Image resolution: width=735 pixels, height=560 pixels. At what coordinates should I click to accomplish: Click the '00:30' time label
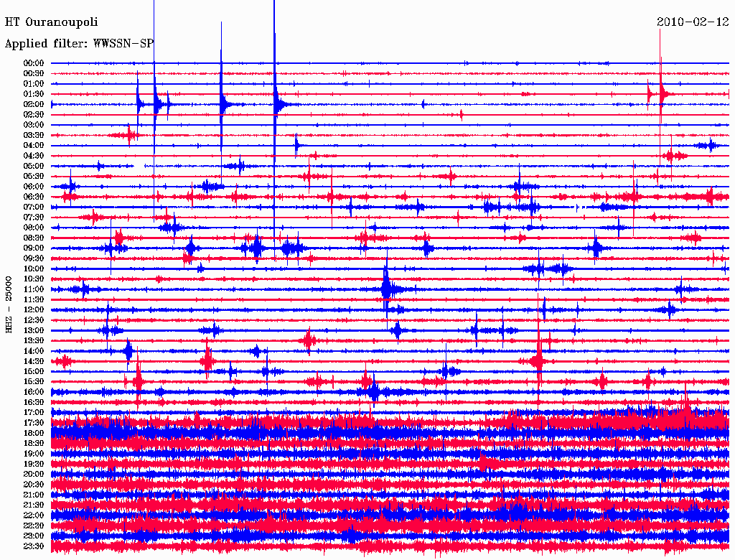coord(33,73)
